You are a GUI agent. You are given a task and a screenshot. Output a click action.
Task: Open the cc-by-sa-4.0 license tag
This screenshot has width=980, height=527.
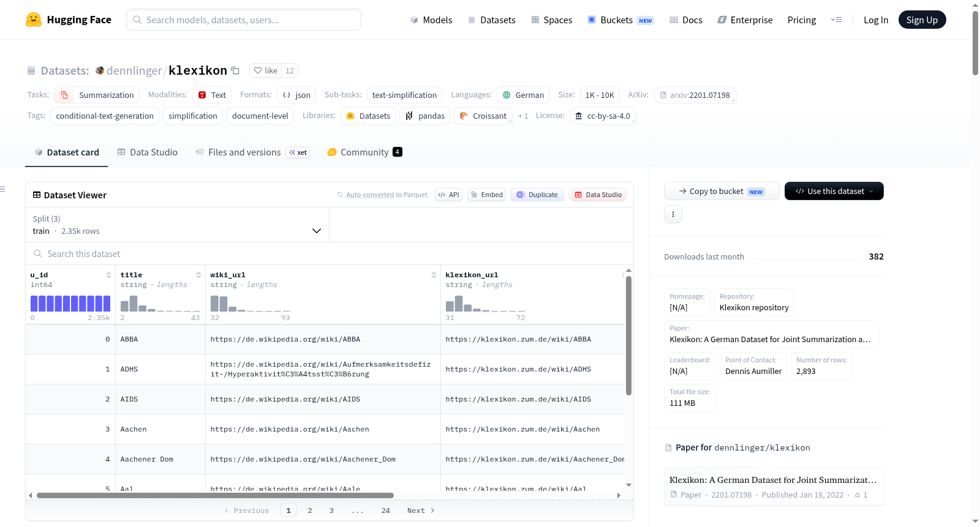click(603, 116)
